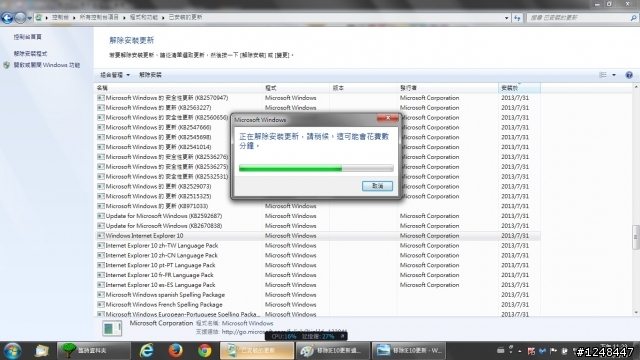Click the update list scrollbar up arrow
The image size is (640, 360).
(636, 87)
